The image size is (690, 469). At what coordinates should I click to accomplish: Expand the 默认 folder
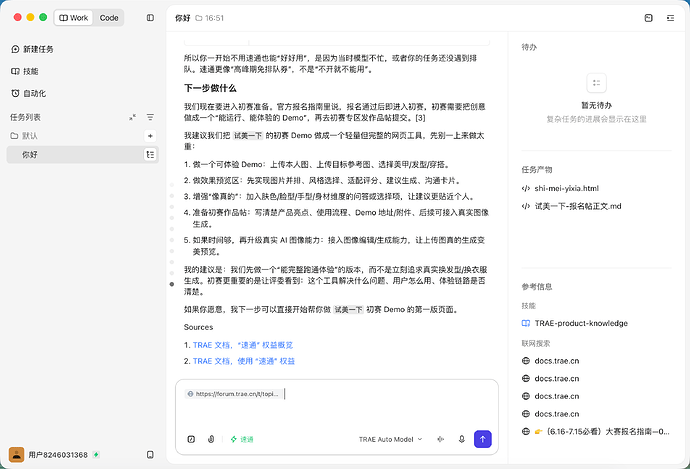point(24,136)
